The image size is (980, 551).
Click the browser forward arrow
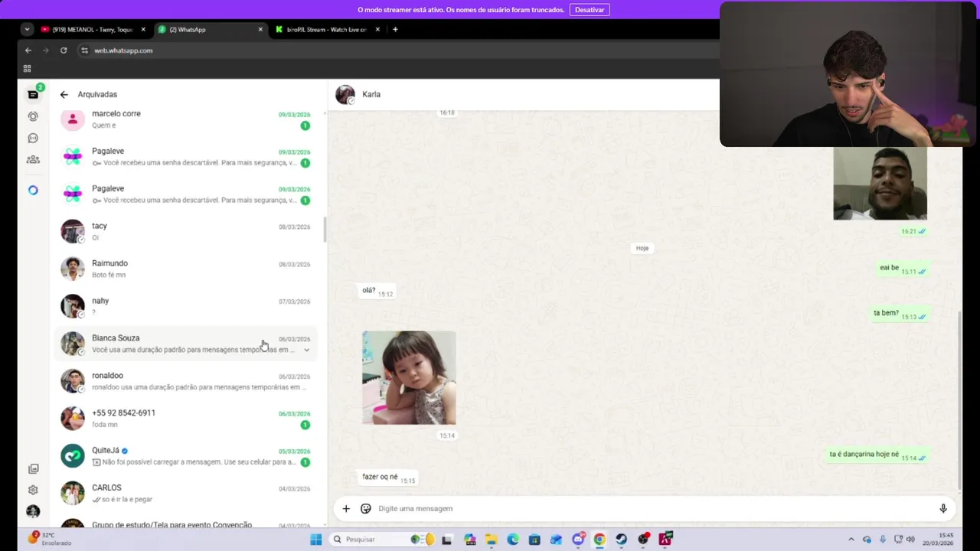(x=46, y=51)
